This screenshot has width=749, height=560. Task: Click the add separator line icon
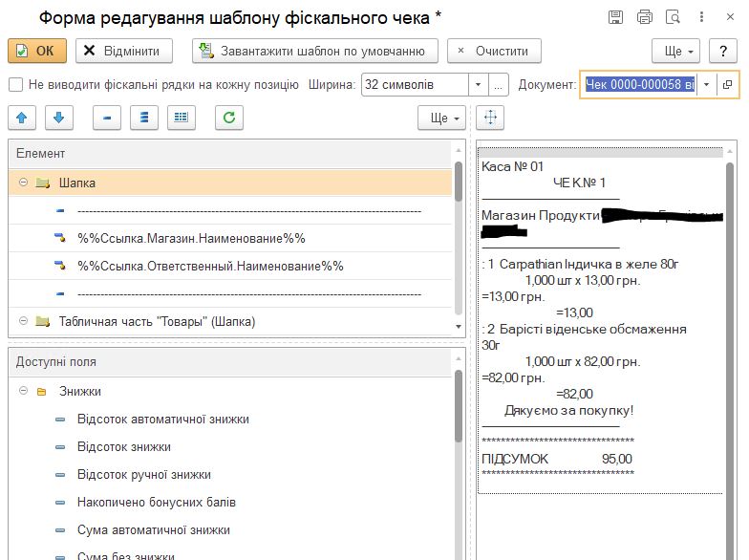pos(108,118)
